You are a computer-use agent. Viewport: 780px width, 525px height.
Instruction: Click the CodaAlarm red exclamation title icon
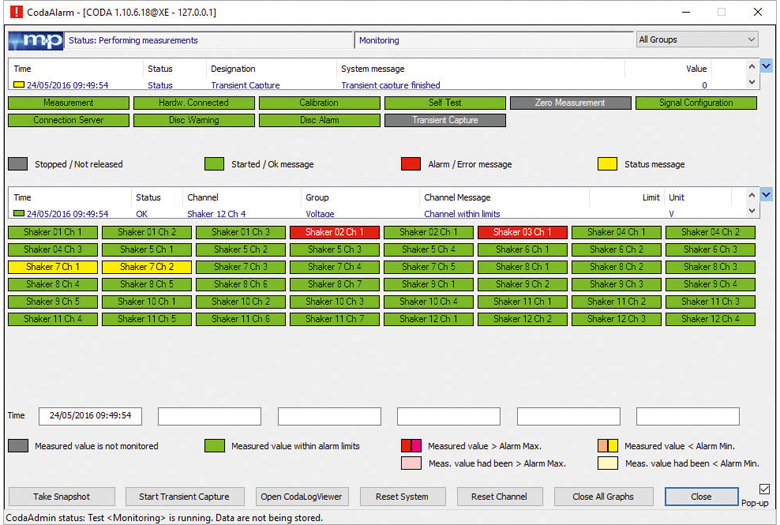click(16, 11)
